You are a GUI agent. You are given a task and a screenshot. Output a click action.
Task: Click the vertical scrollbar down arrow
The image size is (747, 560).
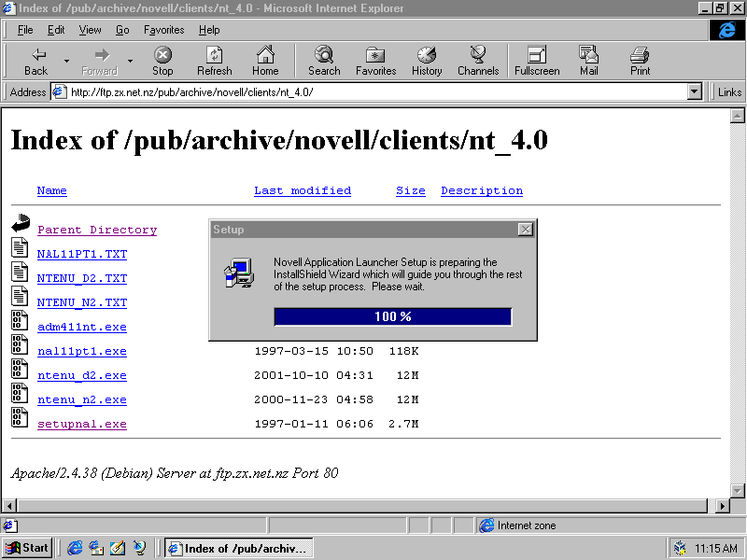tap(737, 491)
